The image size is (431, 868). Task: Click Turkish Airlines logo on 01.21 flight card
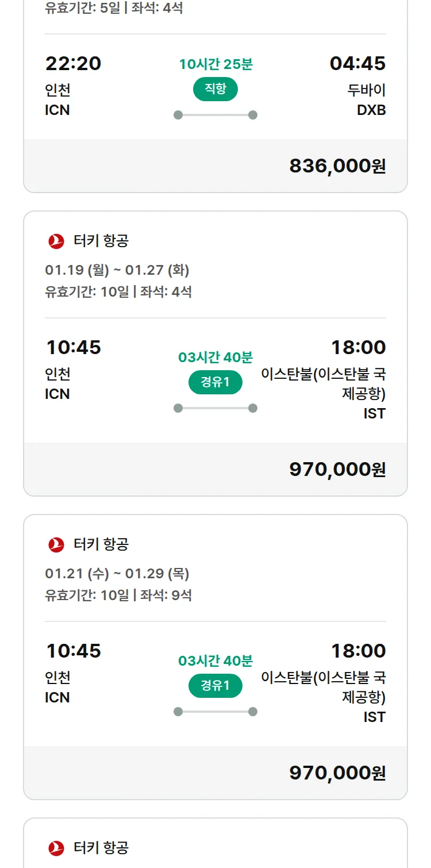[56, 545]
